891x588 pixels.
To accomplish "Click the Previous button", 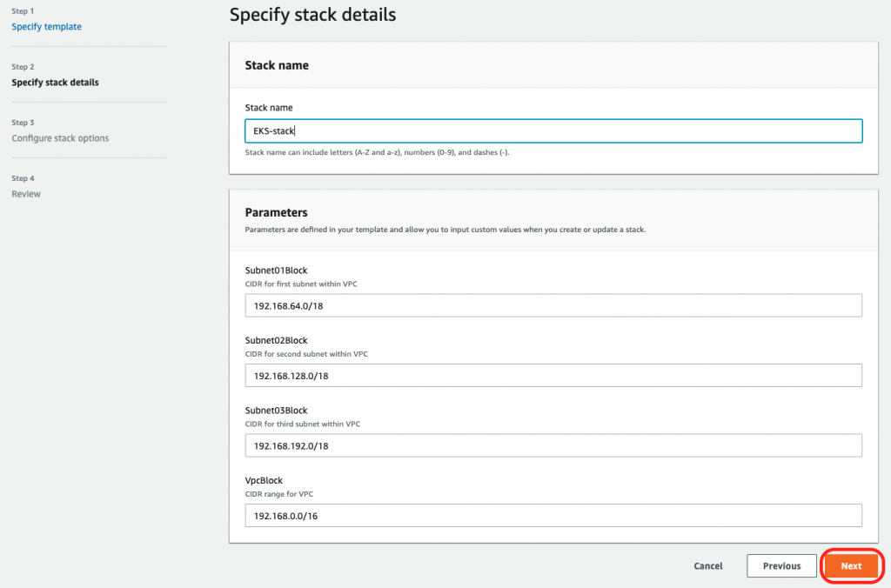I will click(781, 565).
